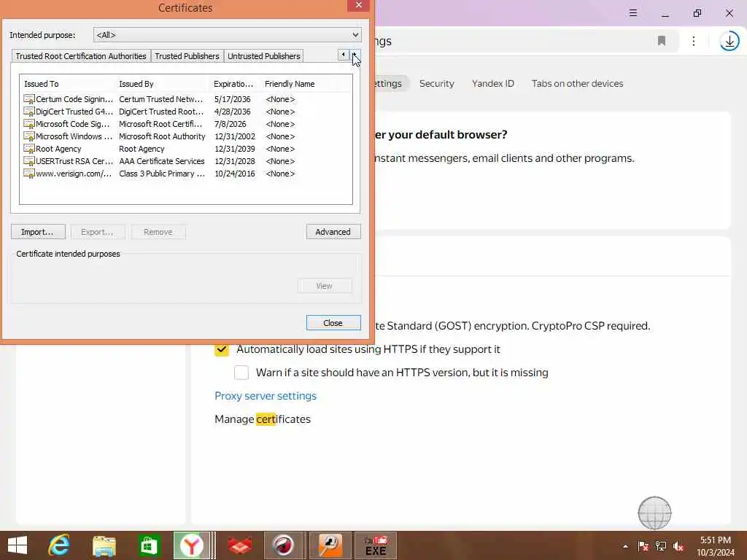Viewport: 747px width, 560px height.
Task: Open the Security tab in browser settings
Action: 436,83
